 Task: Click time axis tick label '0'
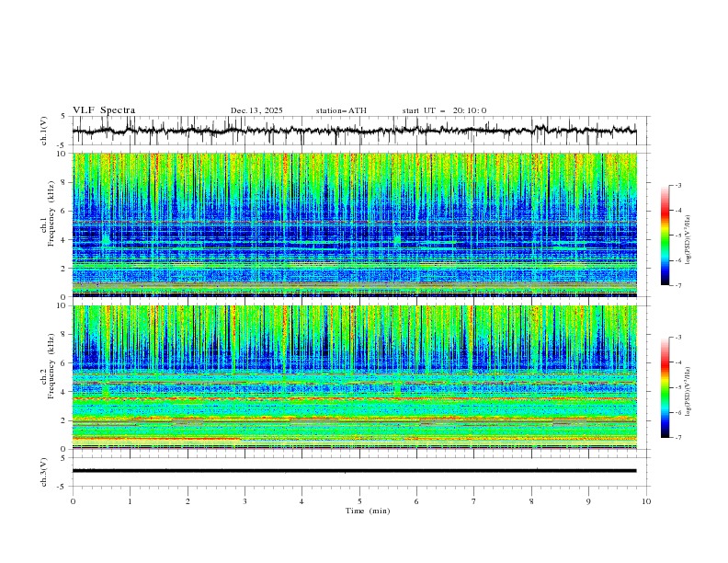[x=73, y=501]
